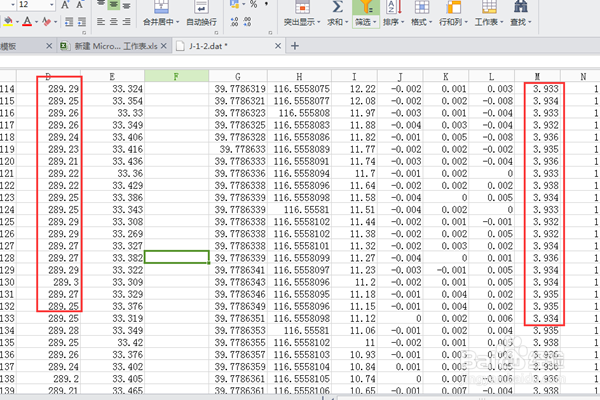Open the fill color dropdown arrow
The image size is (600, 400).
click(17, 22)
